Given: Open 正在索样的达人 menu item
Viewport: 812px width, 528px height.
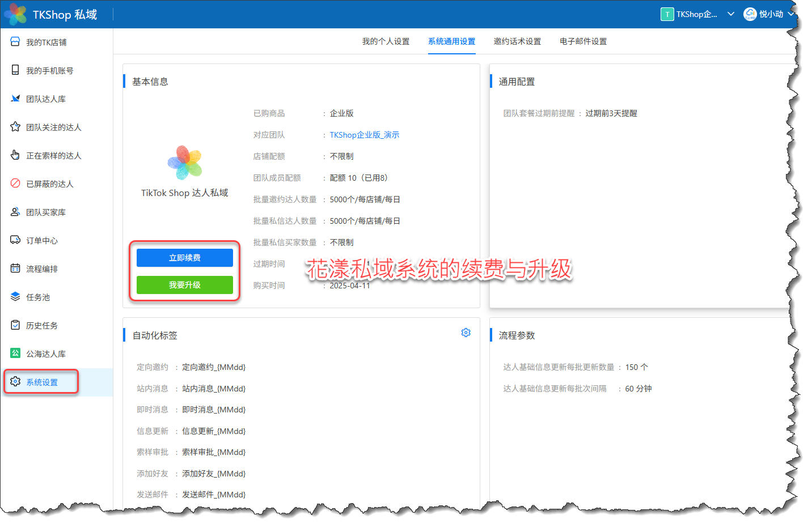Looking at the screenshot, I should click(57, 156).
